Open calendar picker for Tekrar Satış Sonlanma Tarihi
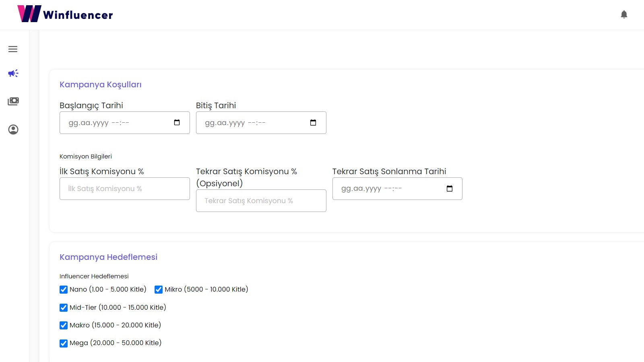 450,189
